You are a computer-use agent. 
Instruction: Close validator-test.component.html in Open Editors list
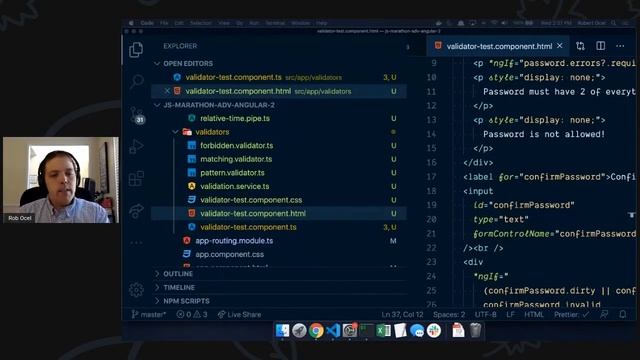[167, 91]
